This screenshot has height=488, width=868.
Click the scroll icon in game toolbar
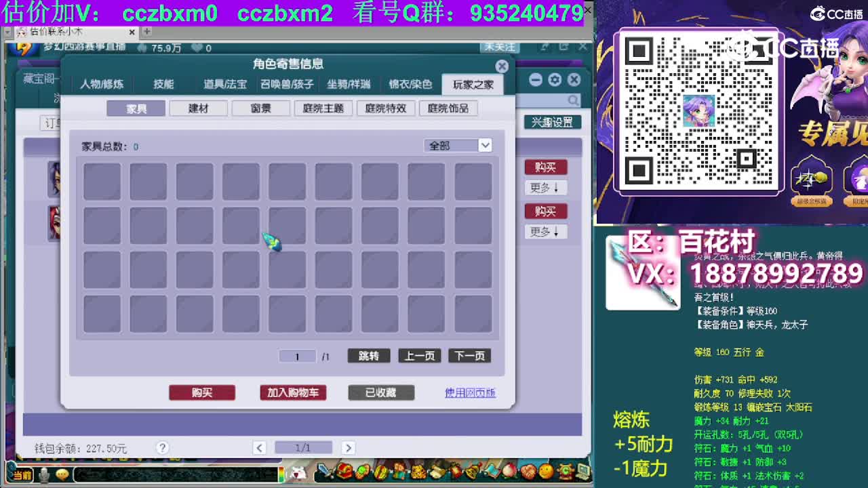pos(437,471)
